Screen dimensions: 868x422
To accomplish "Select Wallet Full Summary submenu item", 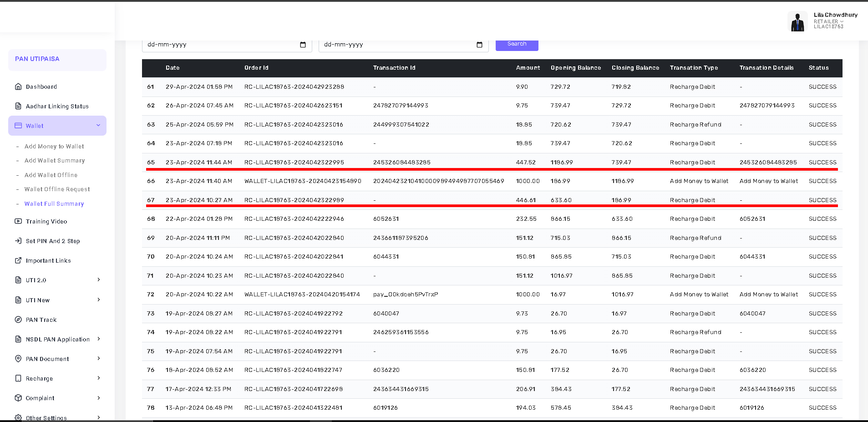I will [x=54, y=204].
